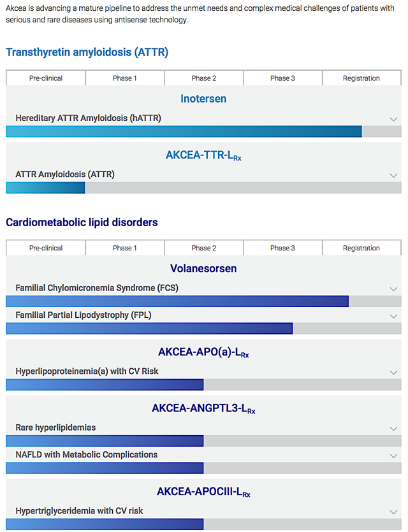Viewport: 408px width, 532px height.
Task: Click the Volanesorsen FCS progress bar
Action: (177, 301)
